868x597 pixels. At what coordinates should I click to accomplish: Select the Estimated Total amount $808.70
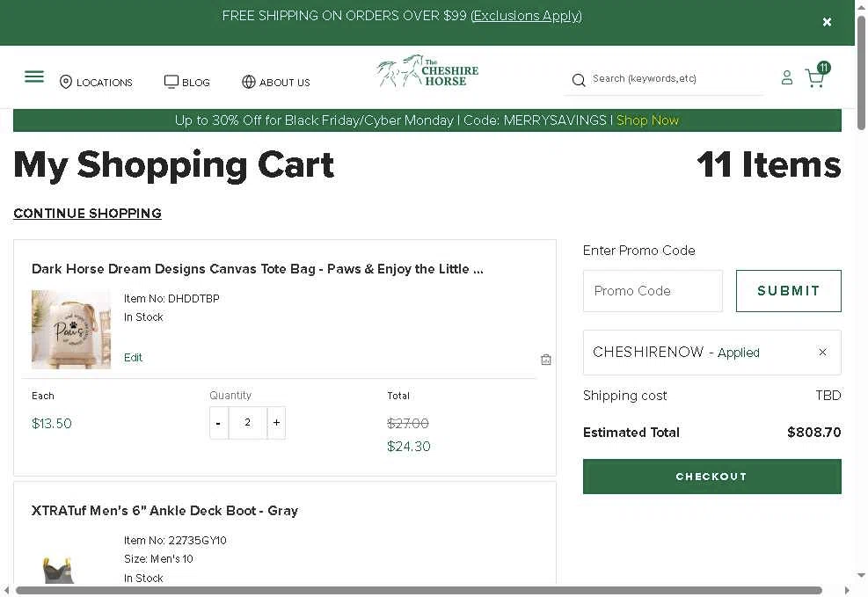click(x=813, y=433)
